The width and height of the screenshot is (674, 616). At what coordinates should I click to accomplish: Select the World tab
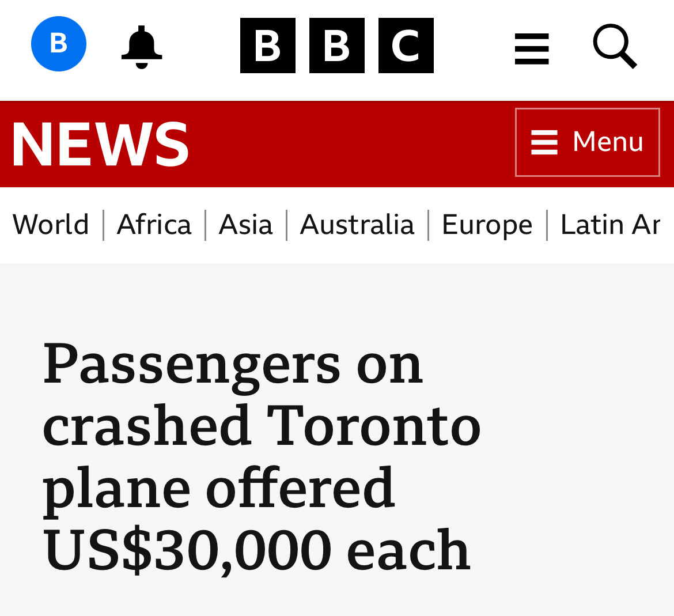51,225
